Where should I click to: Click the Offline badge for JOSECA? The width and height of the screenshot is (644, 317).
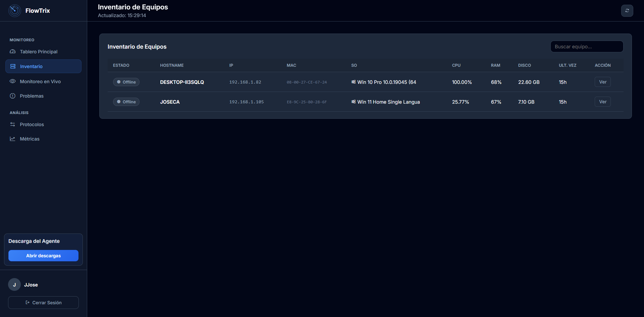[126, 102]
